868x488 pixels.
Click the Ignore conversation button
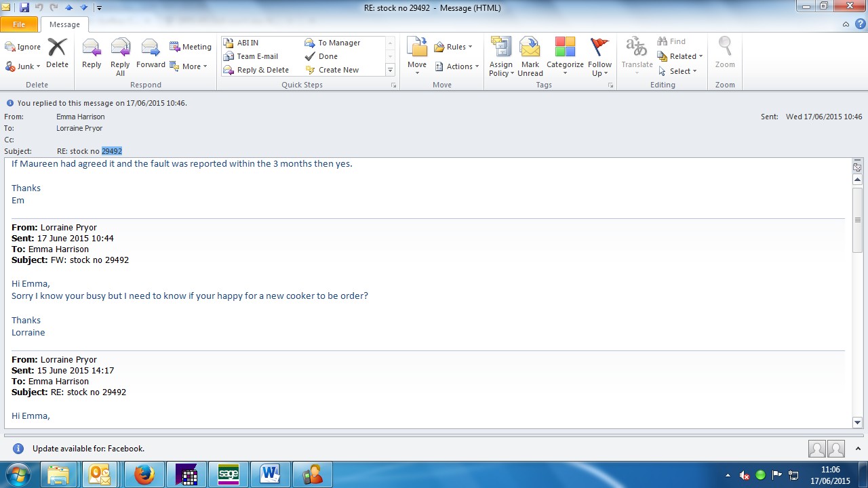coord(23,47)
